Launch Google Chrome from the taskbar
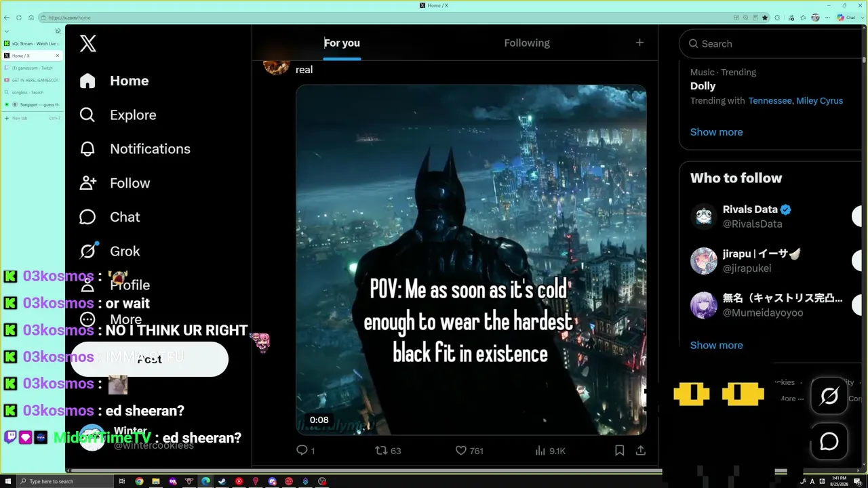The height and width of the screenshot is (488, 868). (139, 481)
